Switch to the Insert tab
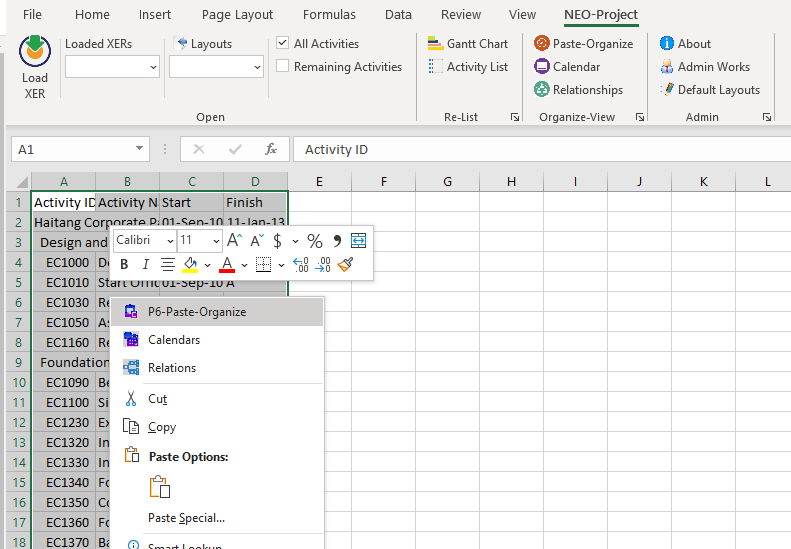This screenshot has height=549, width=791. (155, 15)
